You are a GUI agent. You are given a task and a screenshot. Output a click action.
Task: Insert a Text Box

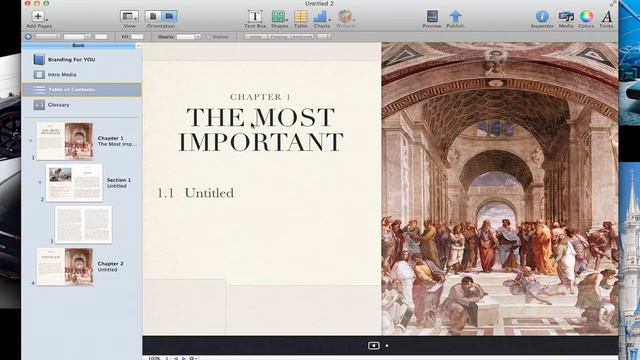pyautogui.click(x=255, y=19)
